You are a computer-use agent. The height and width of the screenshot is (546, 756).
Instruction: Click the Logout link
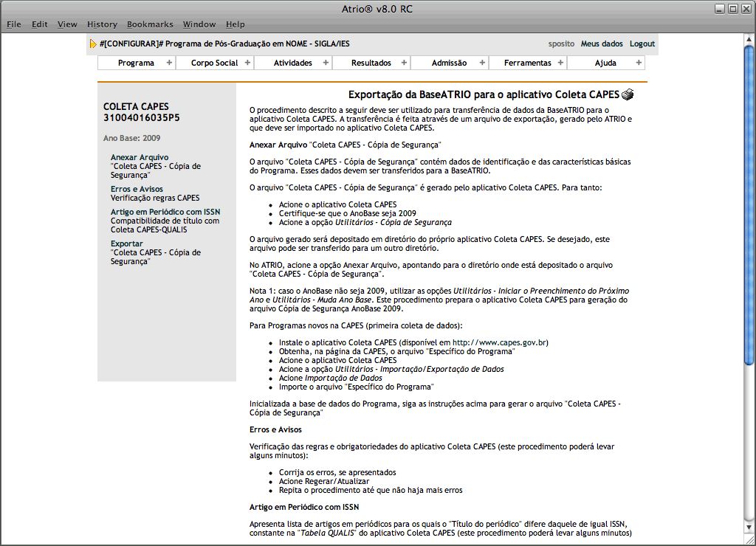click(642, 44)
